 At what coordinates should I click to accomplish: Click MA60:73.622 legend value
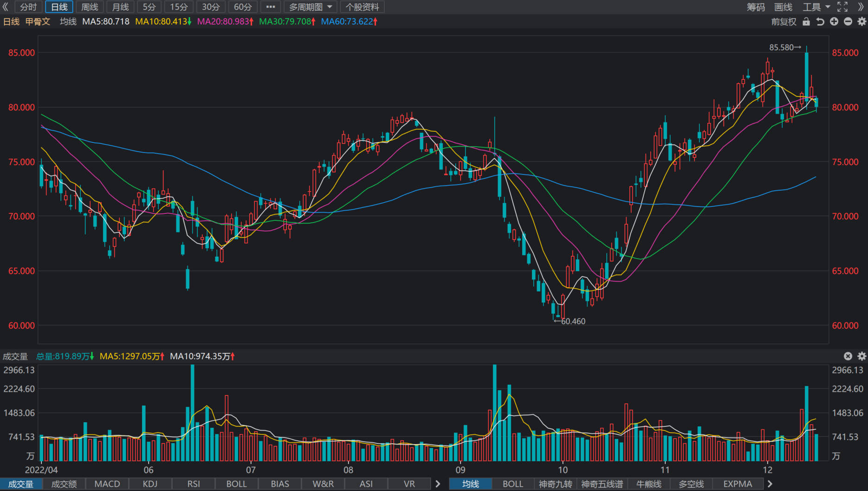(349, 22)
